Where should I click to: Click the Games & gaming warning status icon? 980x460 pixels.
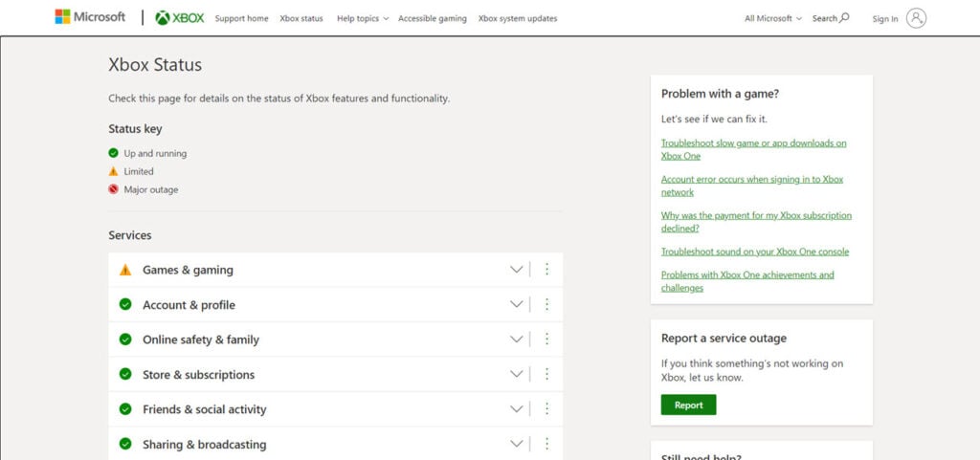coord(125,271)
